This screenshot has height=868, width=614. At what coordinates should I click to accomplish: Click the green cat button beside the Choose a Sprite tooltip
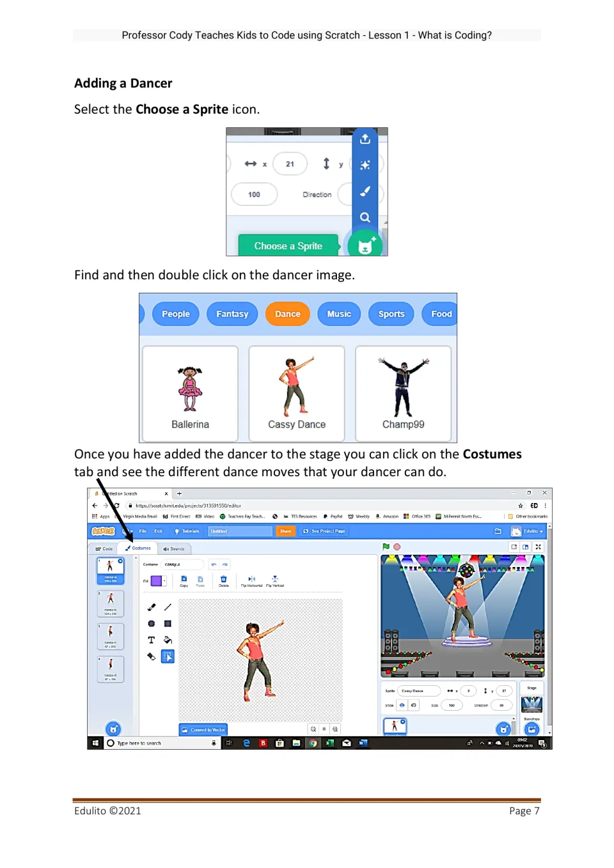(x=365, y=245)
